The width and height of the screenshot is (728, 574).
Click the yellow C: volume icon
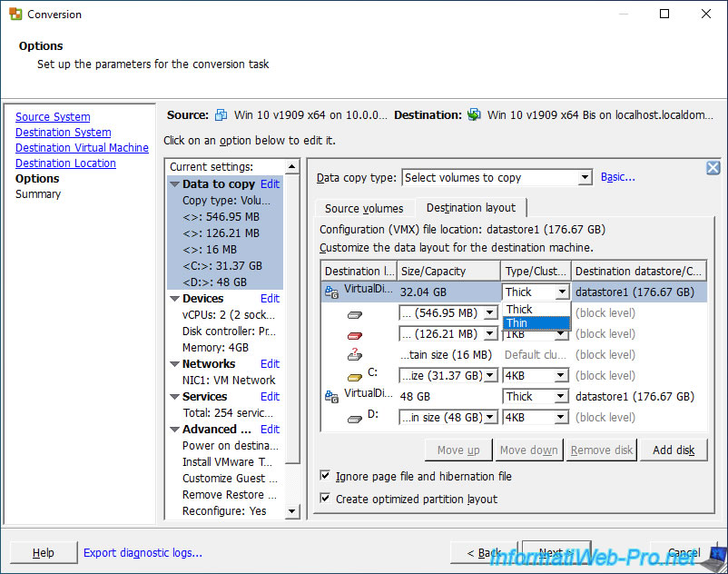(355, 376)
